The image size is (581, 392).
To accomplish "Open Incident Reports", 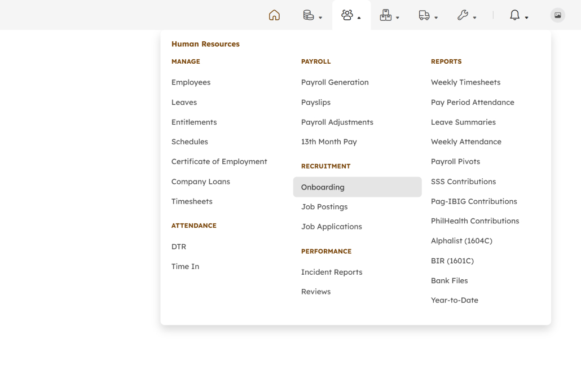I will click(332, 272).
